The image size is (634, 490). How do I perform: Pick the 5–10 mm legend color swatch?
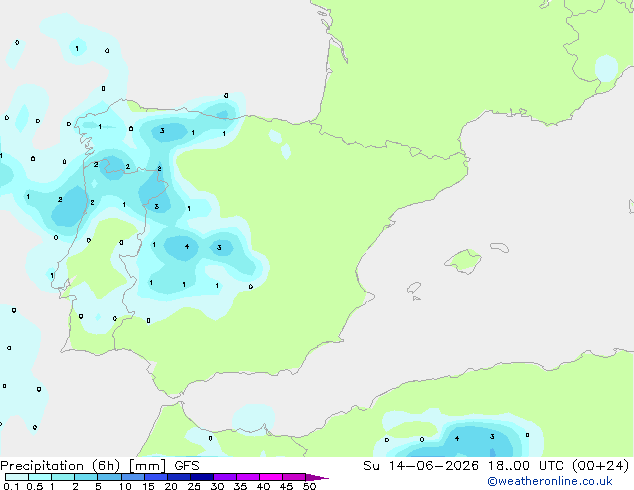(109, 477)
